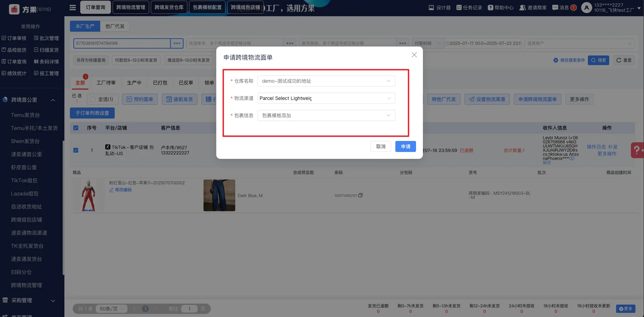Open the account dropdown arrow beside 10116_飞快test工厂
Image resolution: width=644 pixels, height=317 pixels.
point(639,8)
